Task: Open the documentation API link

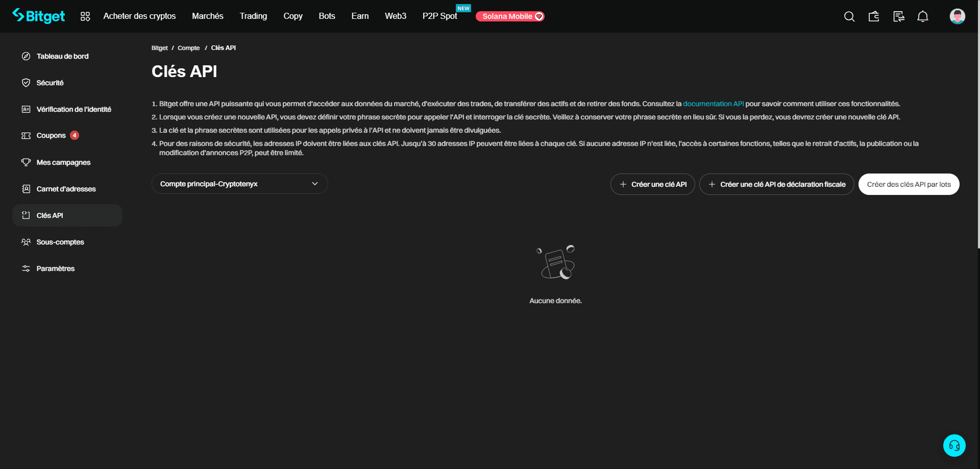Action: point(713,104)
